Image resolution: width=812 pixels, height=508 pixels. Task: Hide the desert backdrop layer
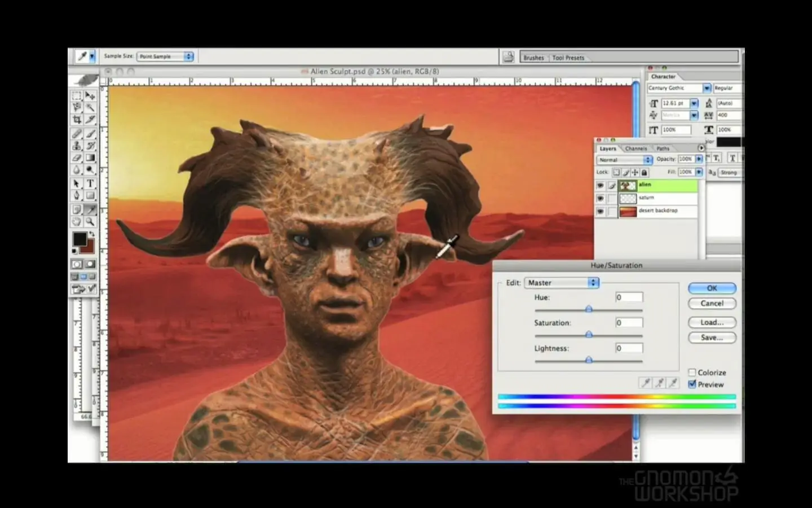click(600, 211)
